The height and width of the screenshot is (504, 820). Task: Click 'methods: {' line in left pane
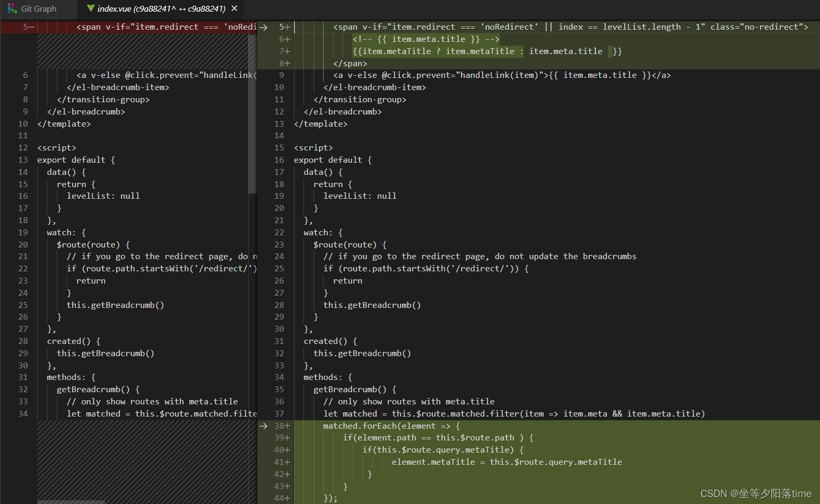tap(71, 377)
